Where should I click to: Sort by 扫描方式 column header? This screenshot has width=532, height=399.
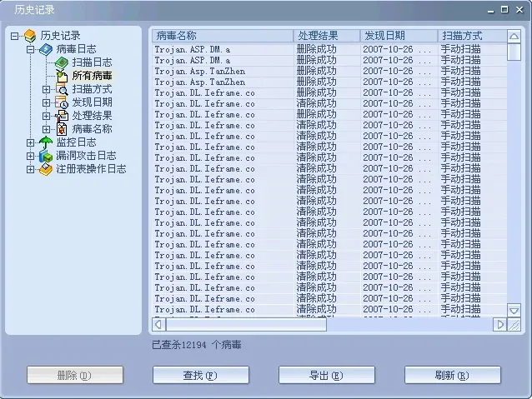click(x=472, y=36)
